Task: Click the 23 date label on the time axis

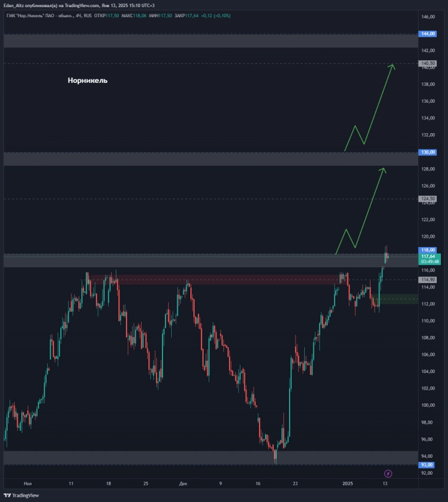Action: click(x=295, y=484)
